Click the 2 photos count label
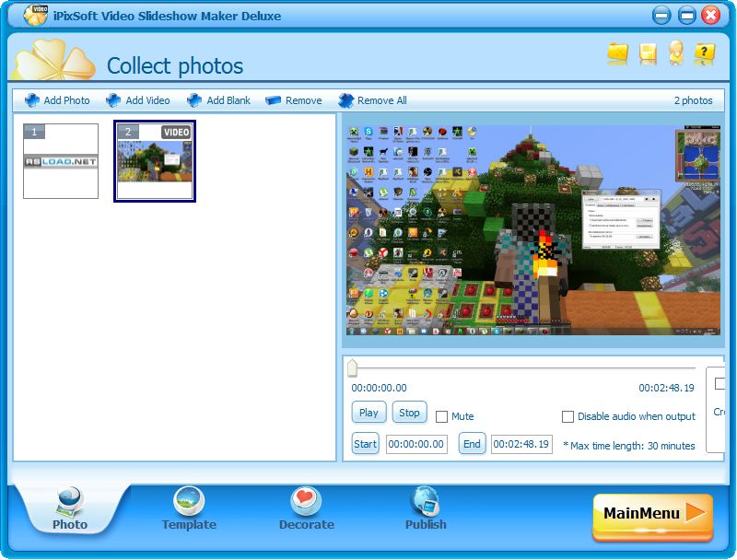 tap(694, 100)
